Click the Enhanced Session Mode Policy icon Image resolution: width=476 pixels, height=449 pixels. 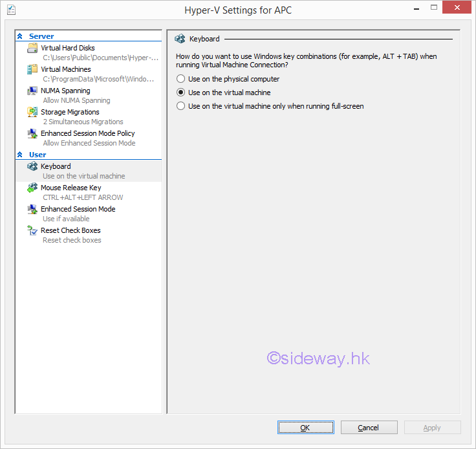pyautogui.click(x=32, y=134)
